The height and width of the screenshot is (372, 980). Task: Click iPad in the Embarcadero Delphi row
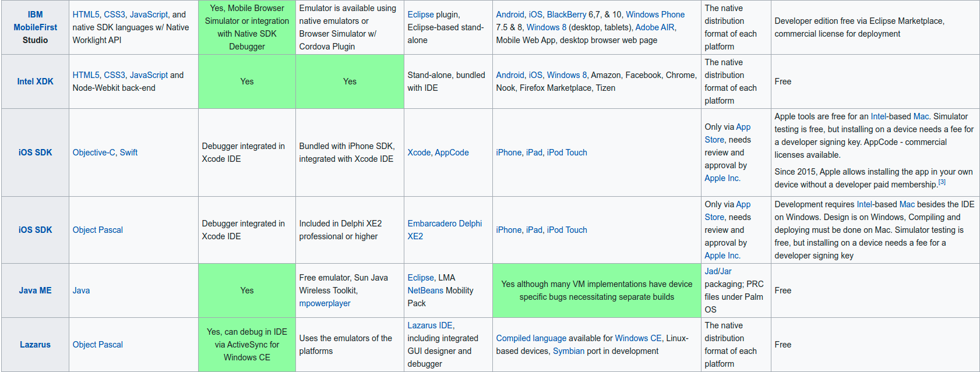[534, 230]
